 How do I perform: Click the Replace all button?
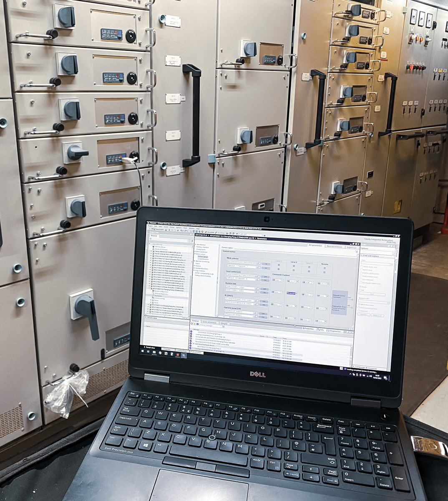pyautogui.click(x=378, y=315)
